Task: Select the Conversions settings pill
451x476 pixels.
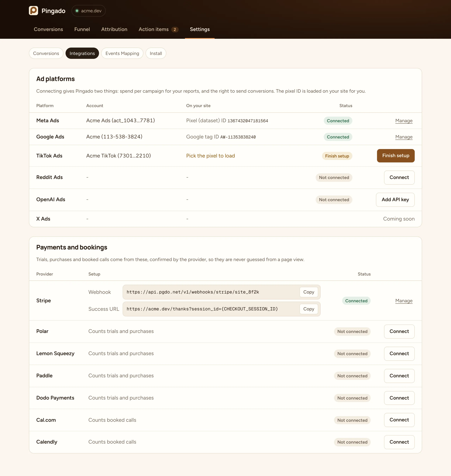Action: (x=46, y=53)
